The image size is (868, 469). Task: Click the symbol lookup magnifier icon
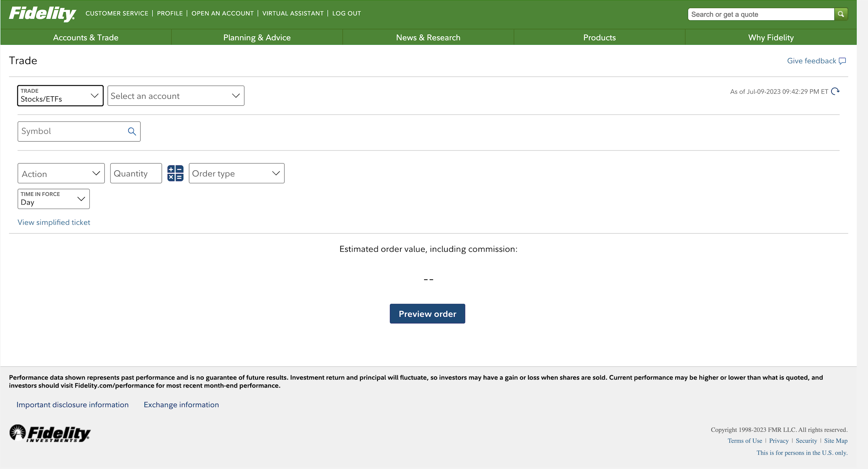click(x=132, y=131)
